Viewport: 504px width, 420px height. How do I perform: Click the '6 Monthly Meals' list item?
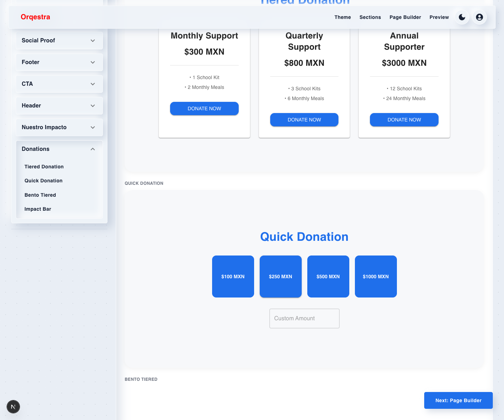[304, 98]
